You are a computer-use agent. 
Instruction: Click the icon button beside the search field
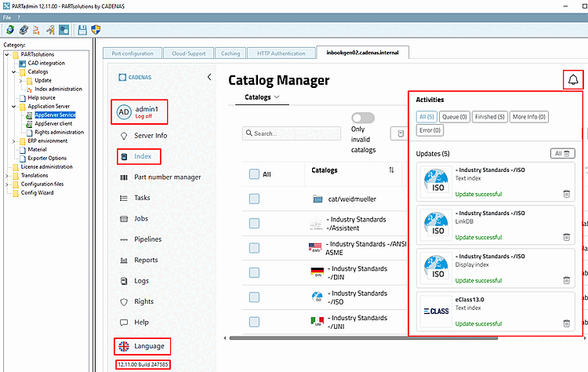click(400, 133)
